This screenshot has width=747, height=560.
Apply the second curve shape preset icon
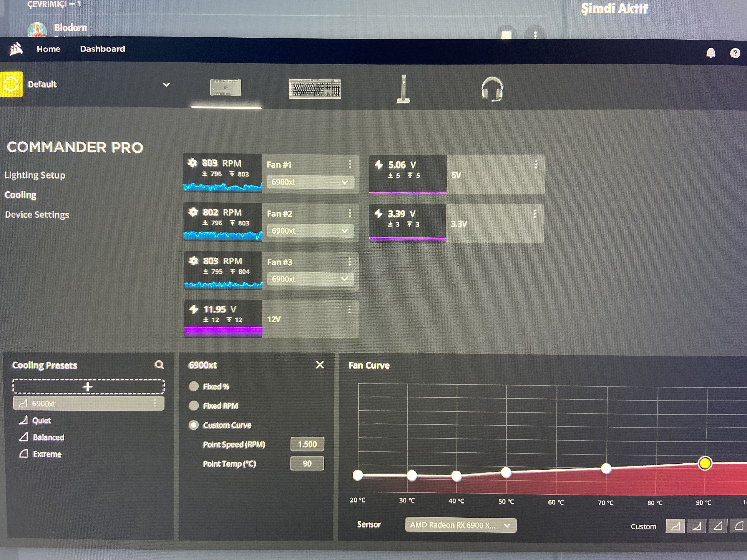click(x=696, y=526)
